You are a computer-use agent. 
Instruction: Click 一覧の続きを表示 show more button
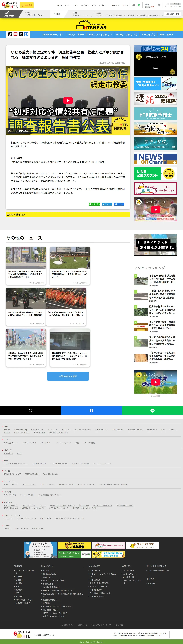coord(68,376)
